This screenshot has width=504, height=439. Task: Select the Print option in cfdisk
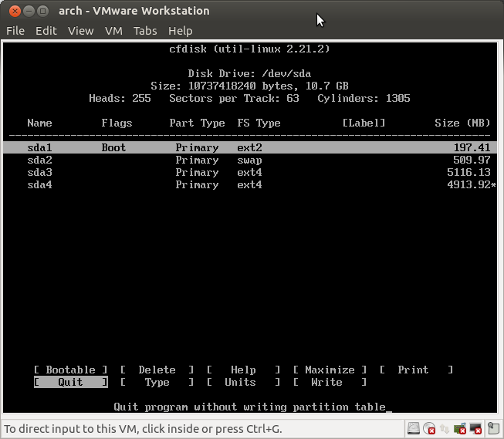point(416,370)
